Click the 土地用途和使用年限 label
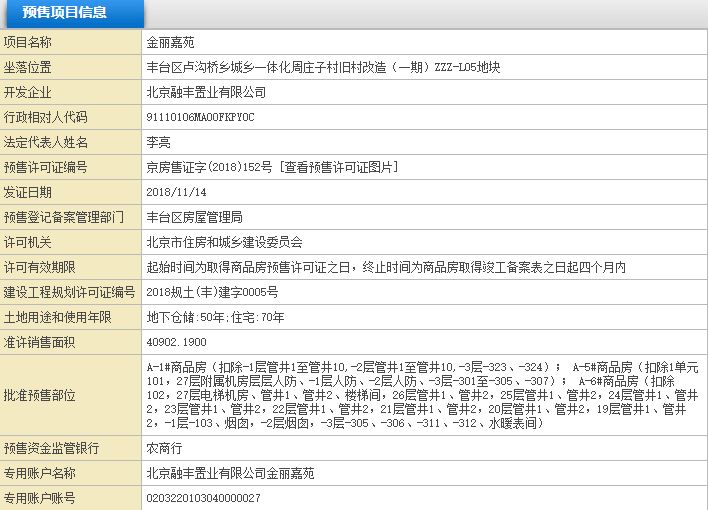 point(57,317)
